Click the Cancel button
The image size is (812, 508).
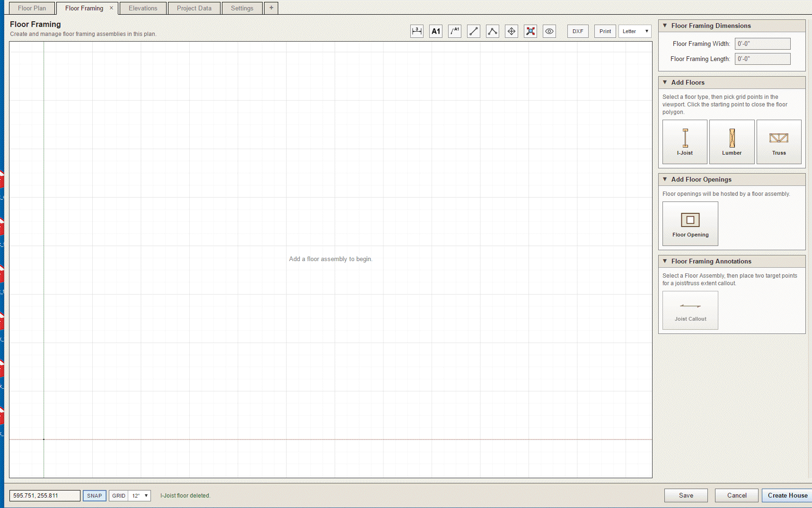737,495
